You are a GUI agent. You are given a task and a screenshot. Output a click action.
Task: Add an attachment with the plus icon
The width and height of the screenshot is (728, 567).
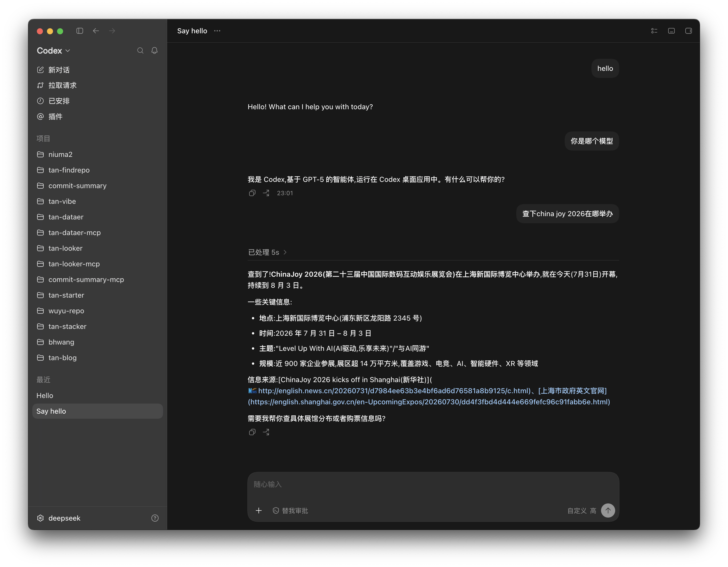(259, 510)
